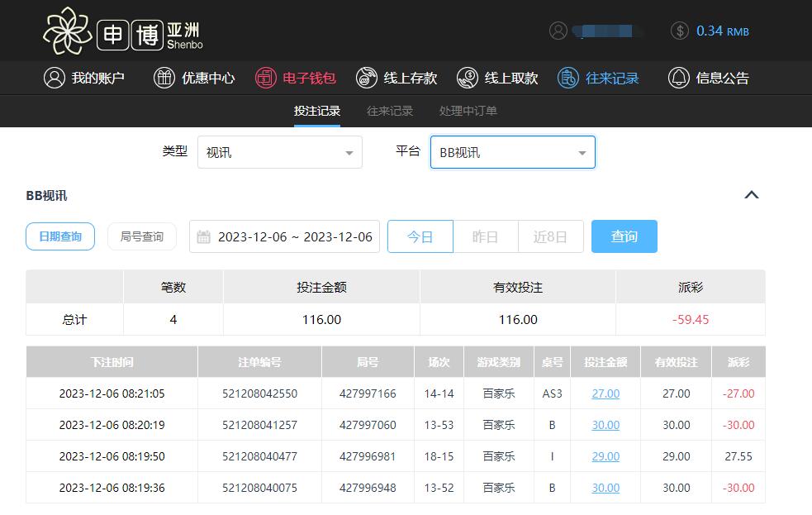The height and width of the screenshot is (515, 812).
Task: Click the blue 查询 button
Action: [624, 236]
